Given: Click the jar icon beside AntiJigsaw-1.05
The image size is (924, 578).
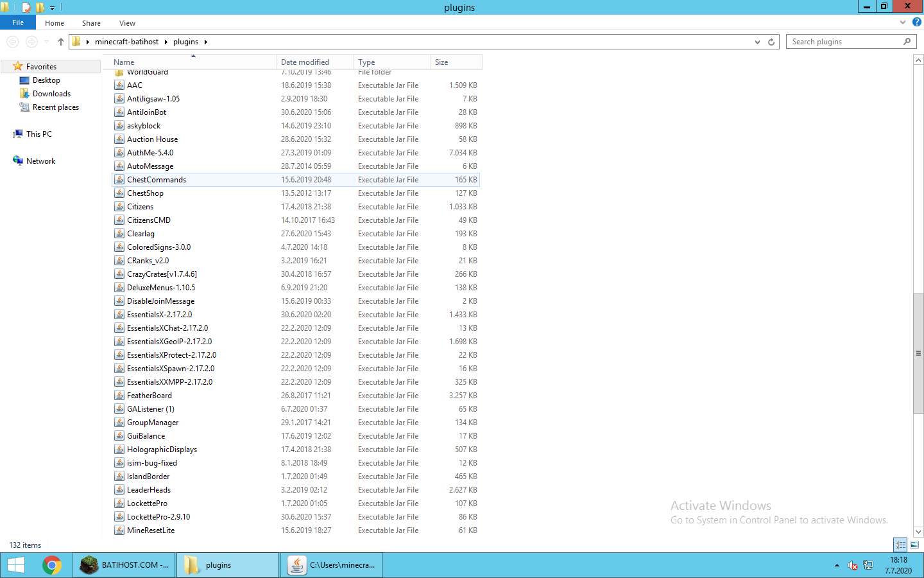Looking at the screenshot, I should point(119,99).
